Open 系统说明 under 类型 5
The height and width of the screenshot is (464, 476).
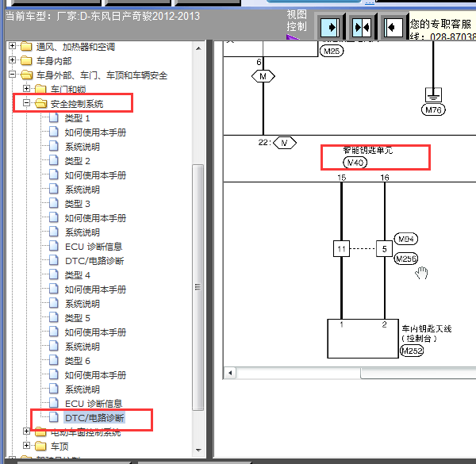point(83,347)
